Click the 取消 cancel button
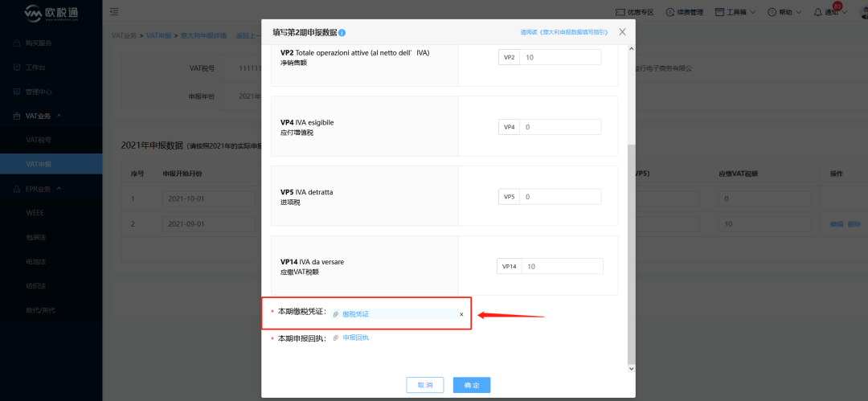Viewport: 868px width, 401px height. point(424,385)
